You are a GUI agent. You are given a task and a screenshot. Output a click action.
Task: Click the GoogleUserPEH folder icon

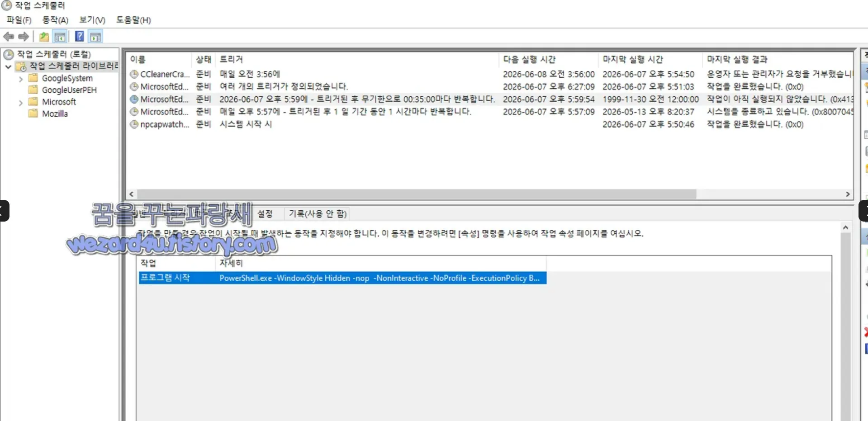pos(33,90)
